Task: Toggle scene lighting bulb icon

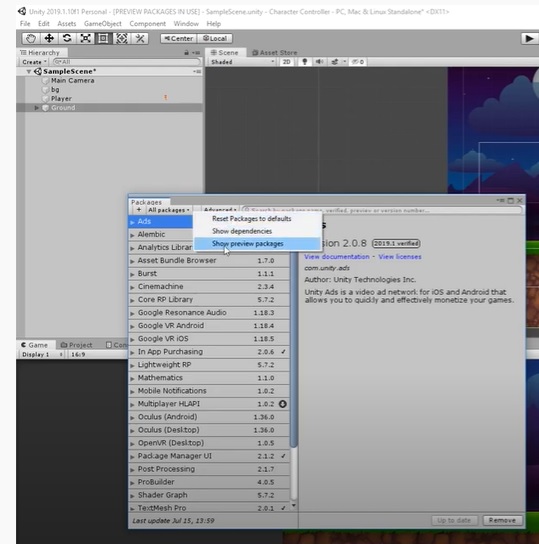Action: point(305,62)
